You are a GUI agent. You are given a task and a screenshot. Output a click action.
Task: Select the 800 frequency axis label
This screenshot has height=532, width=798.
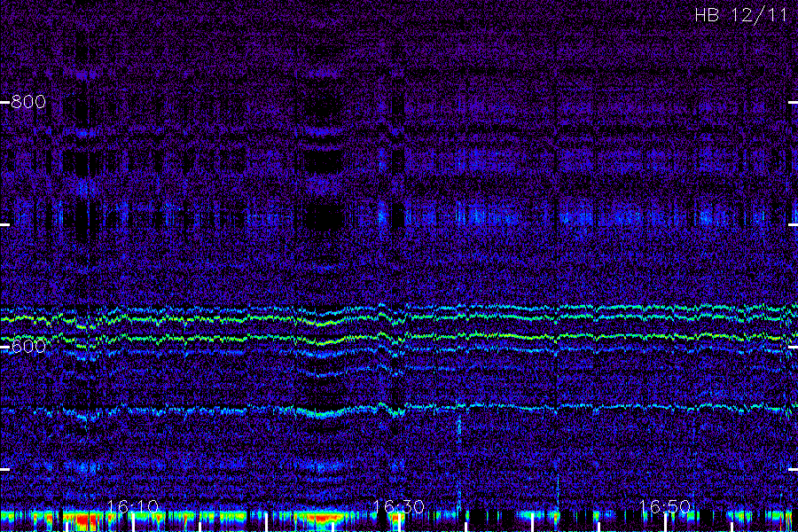pos(28,102)
